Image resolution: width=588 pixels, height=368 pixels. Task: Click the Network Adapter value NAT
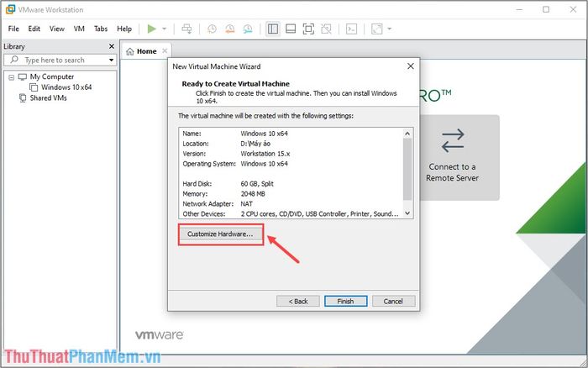tap(246, 204)
